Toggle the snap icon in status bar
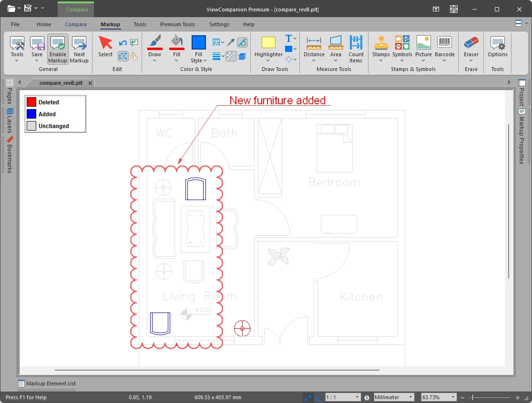532x403 pixels. tap(308, 397)
